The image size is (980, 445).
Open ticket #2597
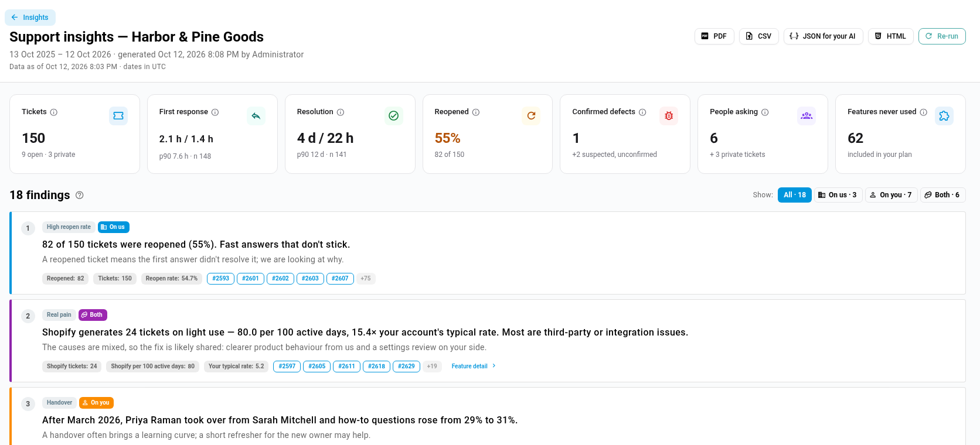tap(287, 367)
